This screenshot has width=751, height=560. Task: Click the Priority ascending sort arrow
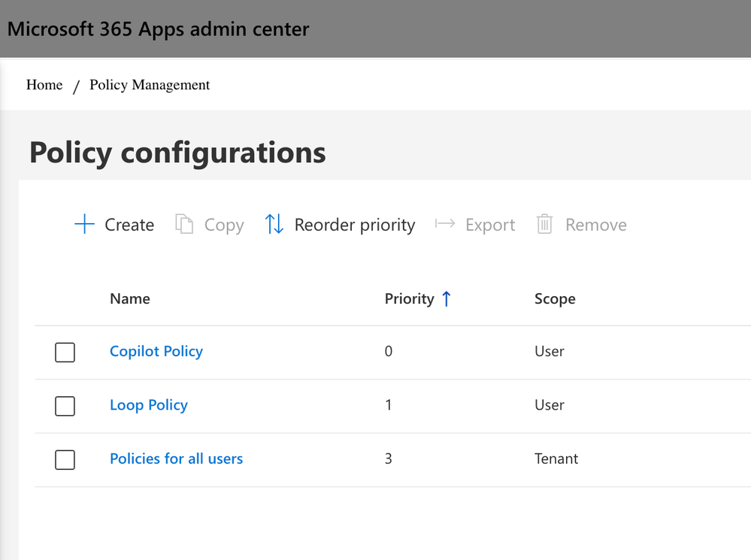[447, 298]
